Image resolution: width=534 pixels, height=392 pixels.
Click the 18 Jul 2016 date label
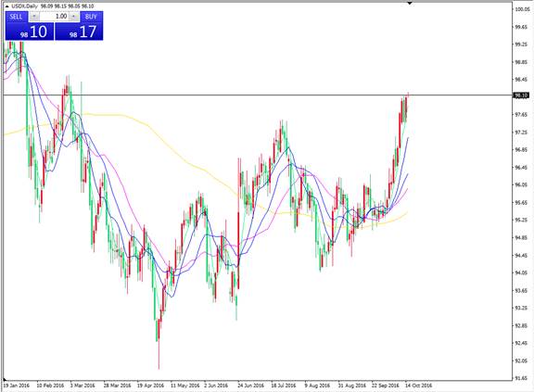tap(284, 386)
